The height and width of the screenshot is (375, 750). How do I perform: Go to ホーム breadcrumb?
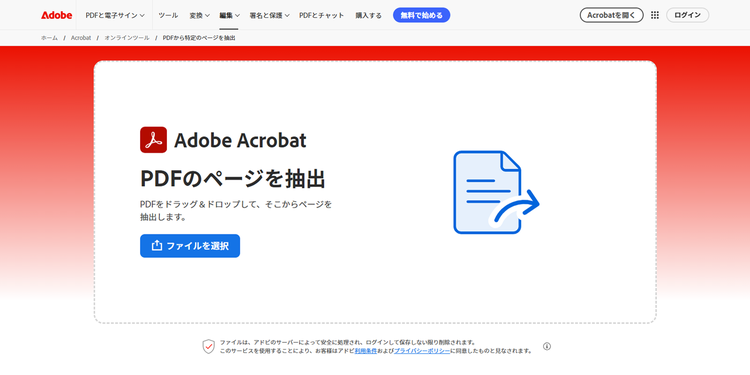[x=49, y=38]
